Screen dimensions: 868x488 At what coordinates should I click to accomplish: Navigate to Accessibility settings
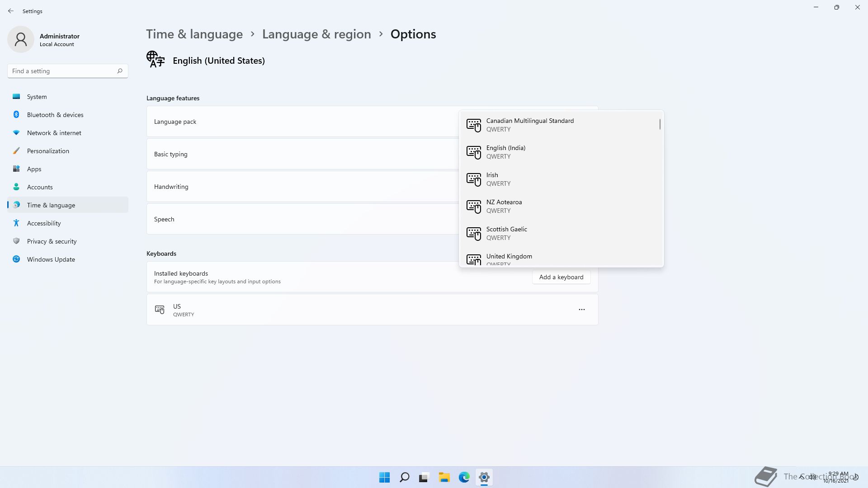(43, 223)
